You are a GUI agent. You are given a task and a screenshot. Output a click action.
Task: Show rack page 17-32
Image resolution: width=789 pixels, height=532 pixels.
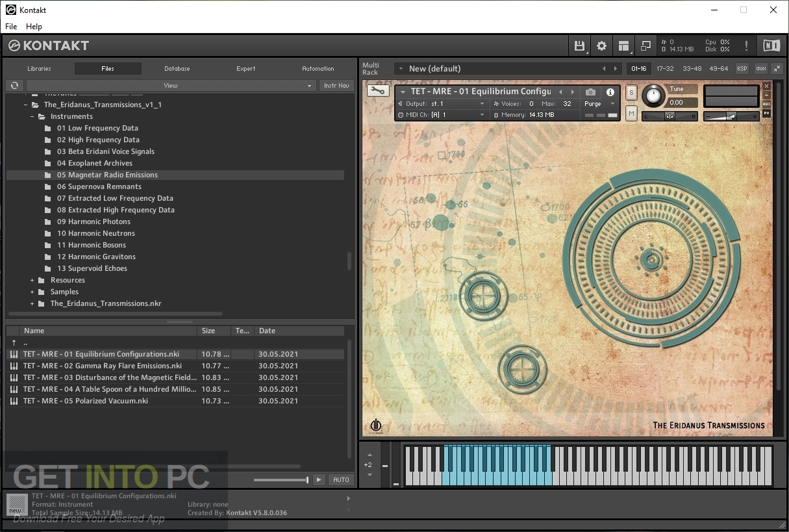click(x=665, y=68)
